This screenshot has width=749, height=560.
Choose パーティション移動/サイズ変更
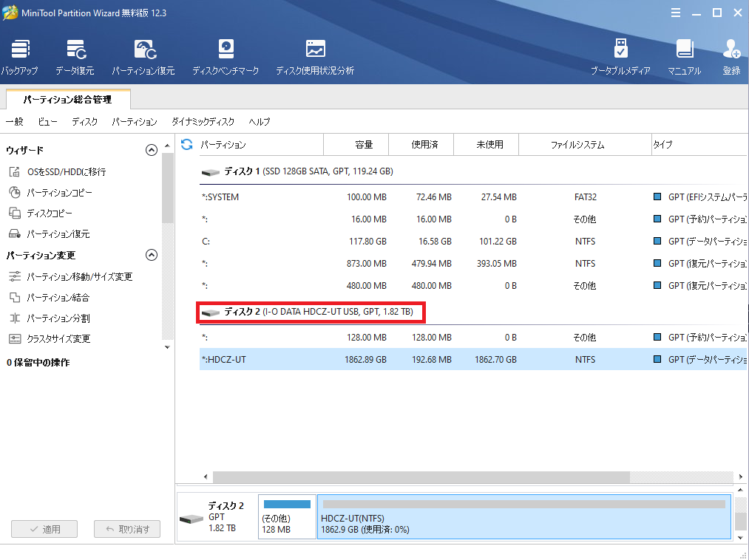pyautogui.click(x=71, y=276)
